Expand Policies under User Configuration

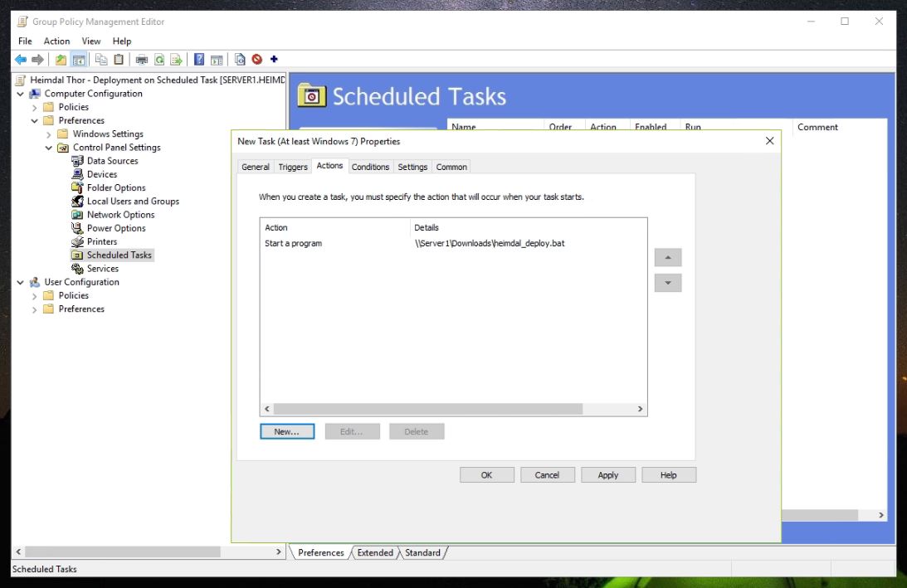[x=34, y=295]
